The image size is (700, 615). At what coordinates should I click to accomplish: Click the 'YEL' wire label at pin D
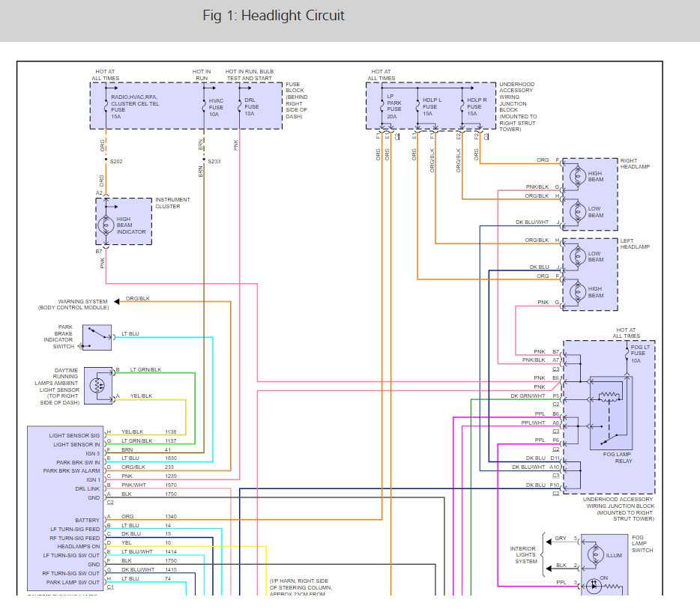[127, 543]
